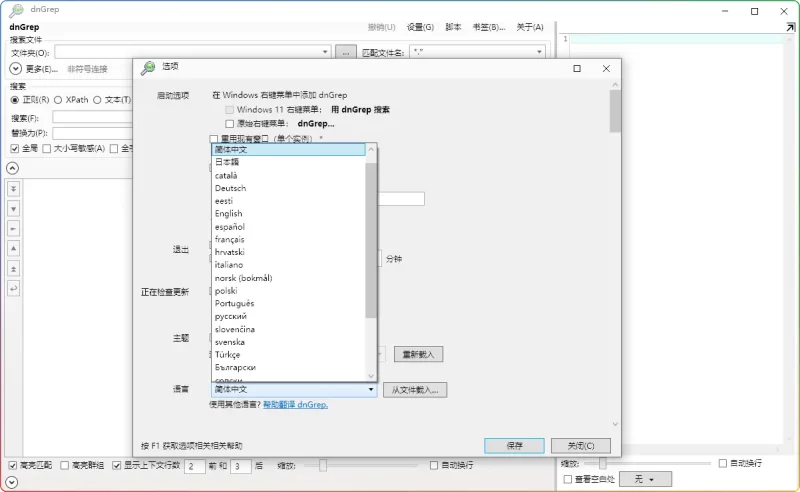800x492 pixels.
Task: Expand 更多(E)... options with circled chevron
Action: click(15, 69)
